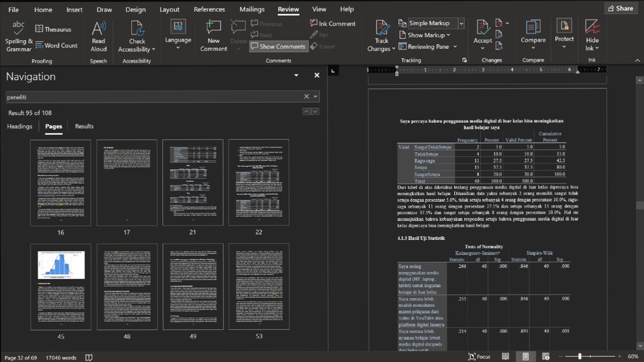Screen dimensions: 644x362
Task: Click 'Page 32 of 69' in status bar
Action: [x=21, y=357]
